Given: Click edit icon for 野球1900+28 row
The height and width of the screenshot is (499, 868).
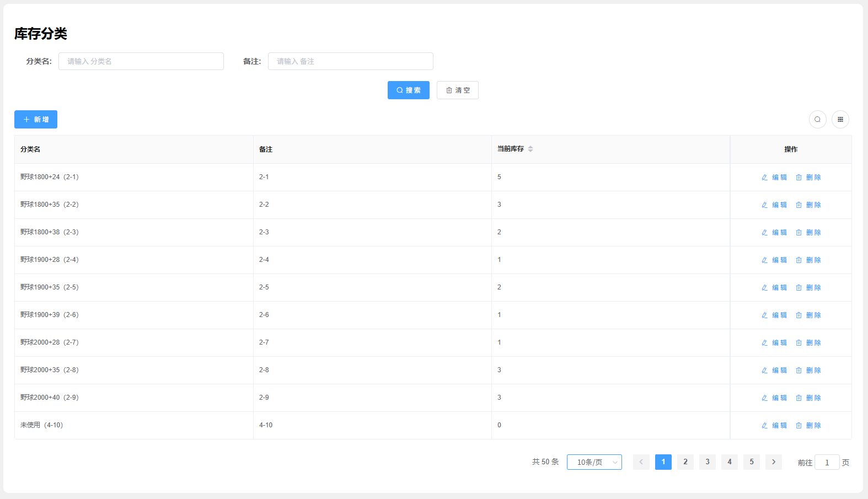Looking at the screenshot, I should coord(765,260).
